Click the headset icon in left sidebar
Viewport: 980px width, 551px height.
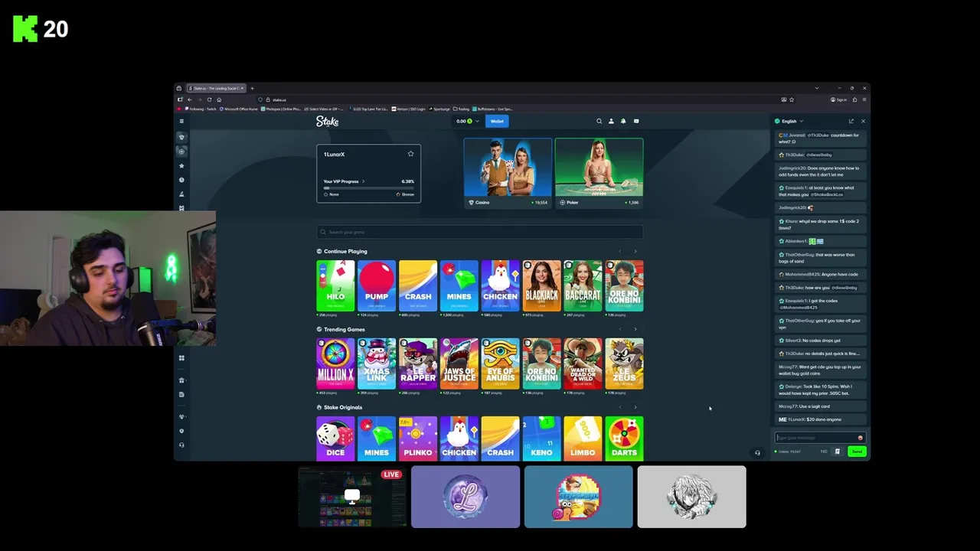pyautogui.click(x=181, y=445)
